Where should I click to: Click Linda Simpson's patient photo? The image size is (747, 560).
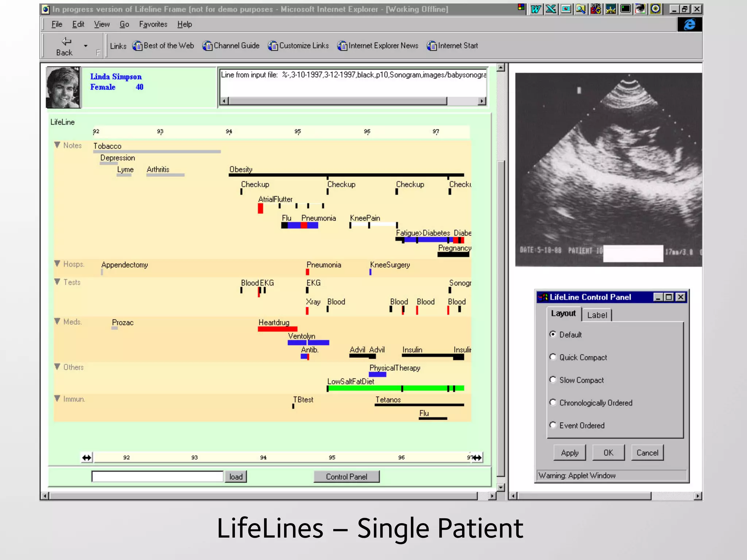tap(63, 87)
